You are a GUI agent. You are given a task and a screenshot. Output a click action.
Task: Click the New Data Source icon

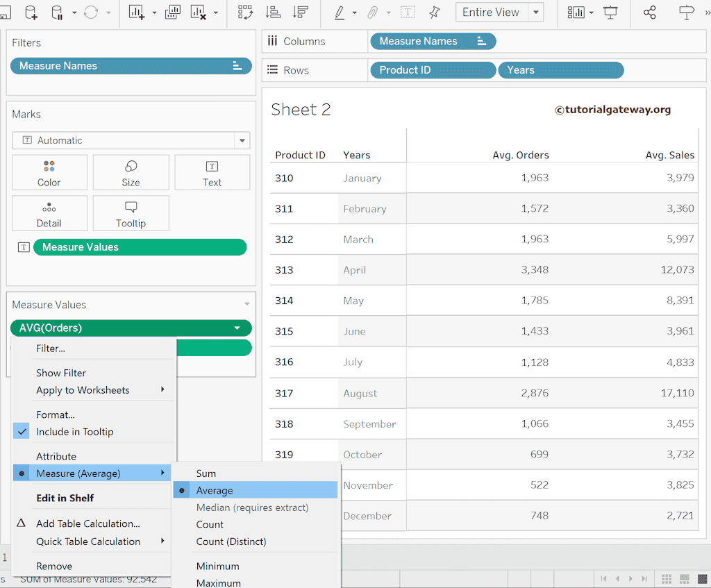tap(31, 12)
